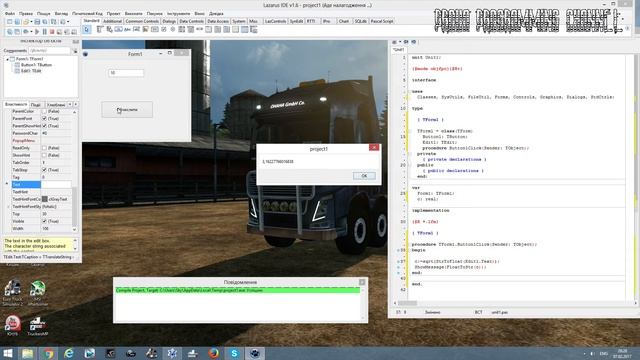Toggle the ParentColor checkbox
Viewport: 640px width, 360px height.
pyautogui.click(x=44, y=111)
